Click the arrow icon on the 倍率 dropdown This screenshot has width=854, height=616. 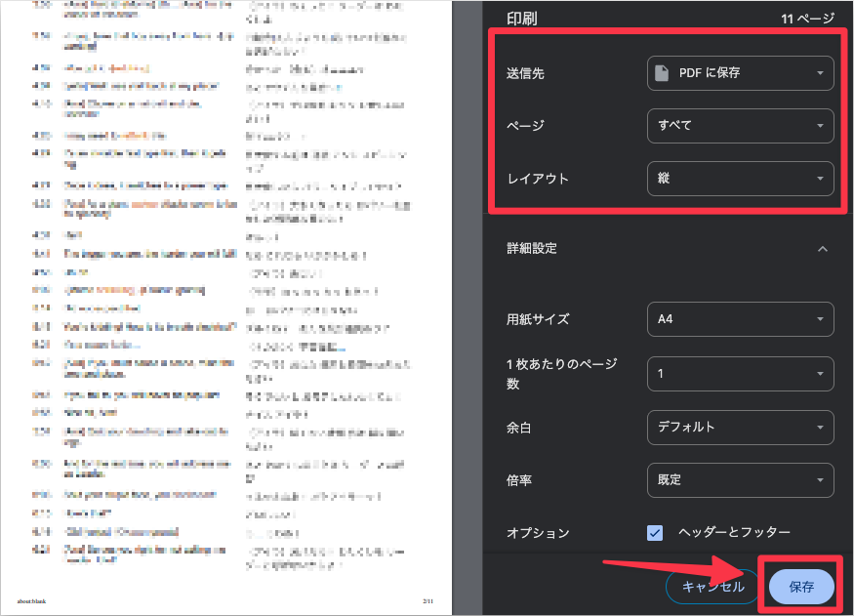pyautogui.click(x=822, y=480)
